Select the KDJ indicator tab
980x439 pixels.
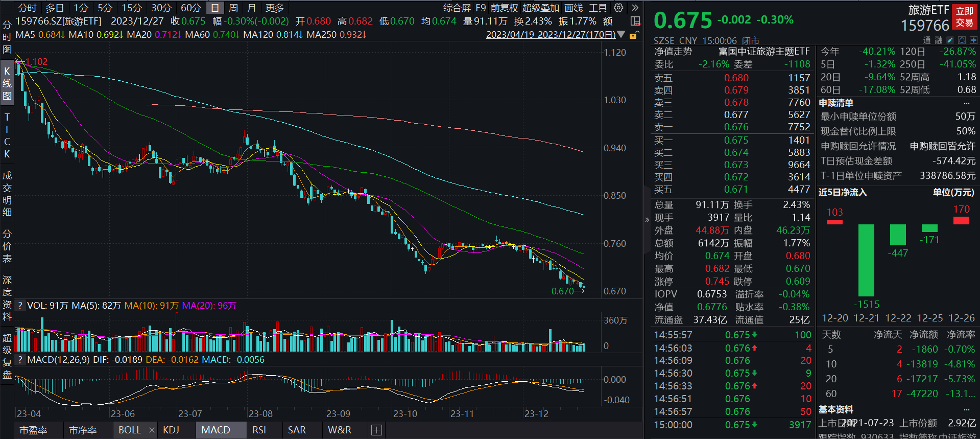click(x=171, y=430)
